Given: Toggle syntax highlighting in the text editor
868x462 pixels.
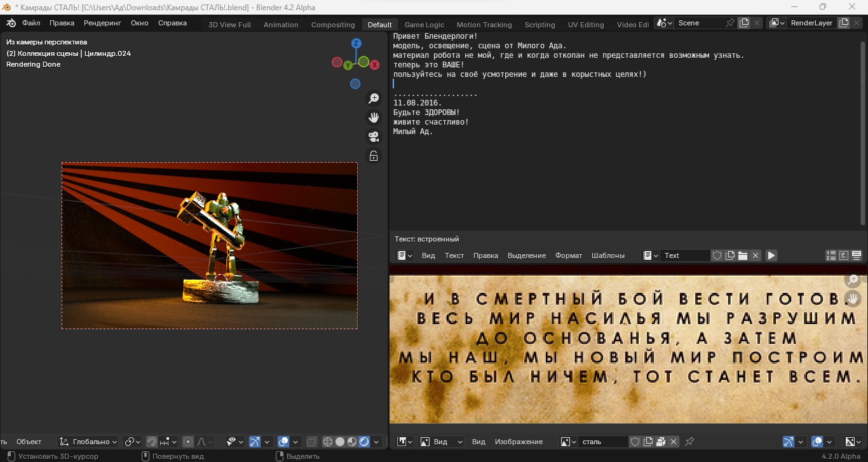Looking at the screenshot, I should [x=857, y=255].
